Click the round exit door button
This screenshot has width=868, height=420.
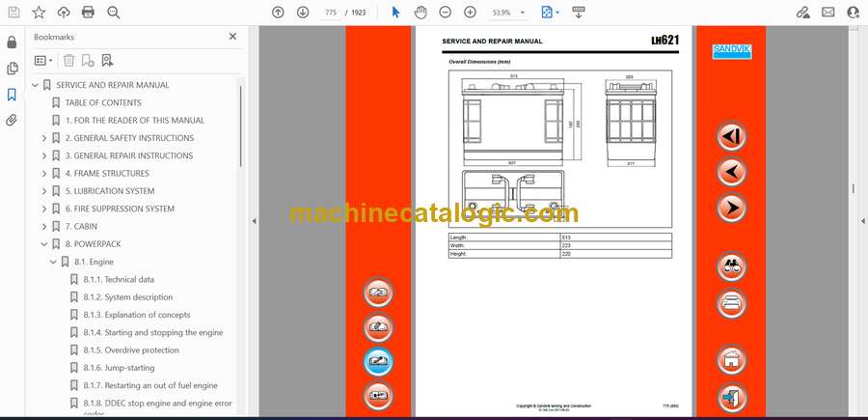pos(731,397)
